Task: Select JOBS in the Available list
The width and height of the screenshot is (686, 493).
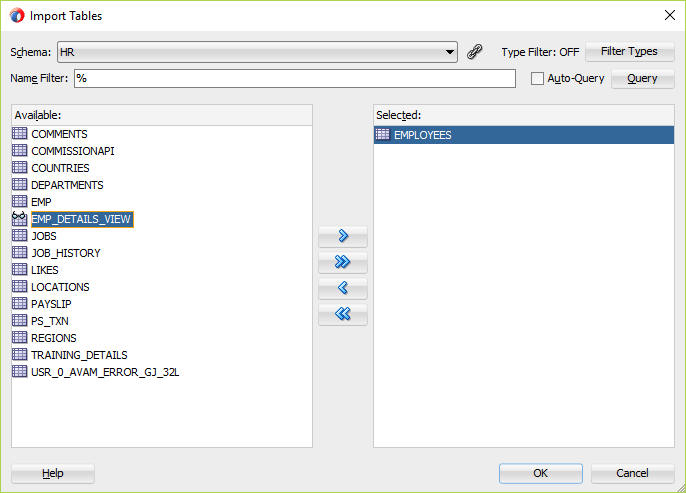Action: click(44, 236)
